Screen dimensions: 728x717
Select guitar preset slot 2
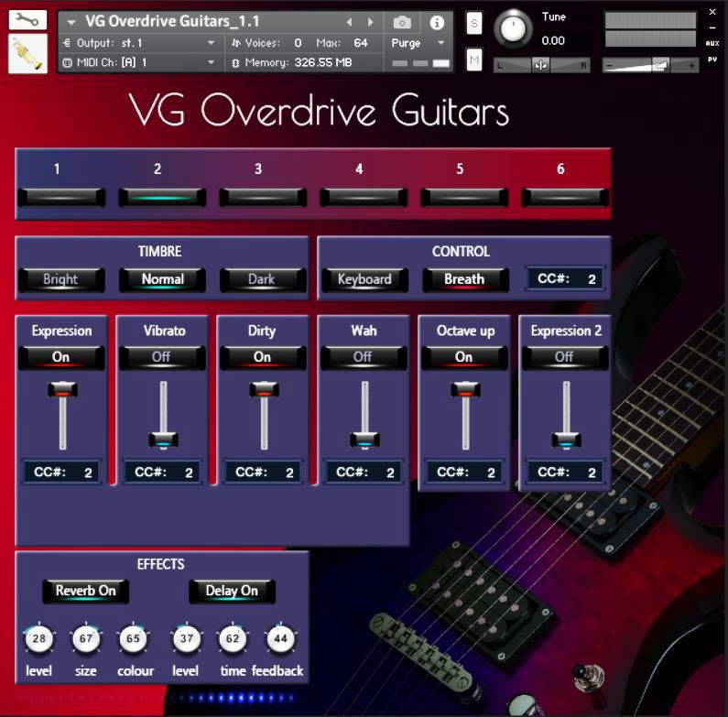coord(162,198)
